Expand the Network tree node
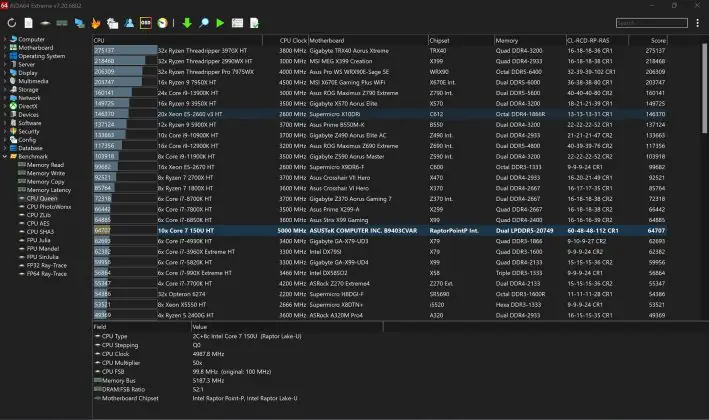The width and height of the screenshot is (709, 420). [x=5, y=98]
